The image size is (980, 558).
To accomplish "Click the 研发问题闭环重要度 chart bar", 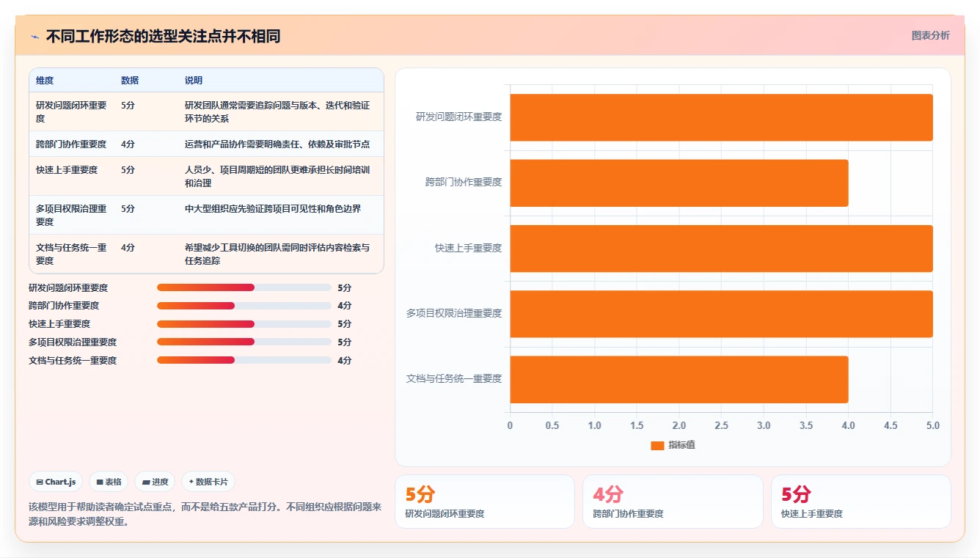I will click(x=721, y=117).
